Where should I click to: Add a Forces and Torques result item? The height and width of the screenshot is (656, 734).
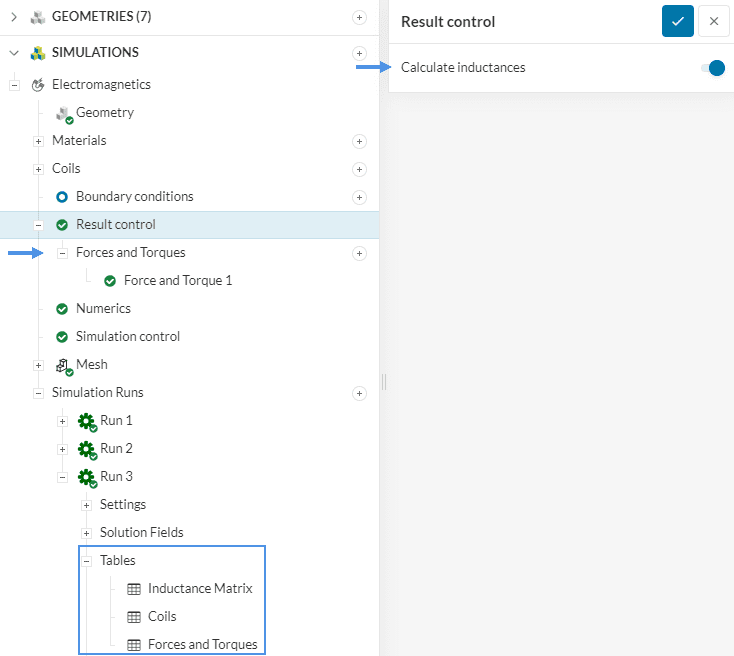click(x=359, y=253)
